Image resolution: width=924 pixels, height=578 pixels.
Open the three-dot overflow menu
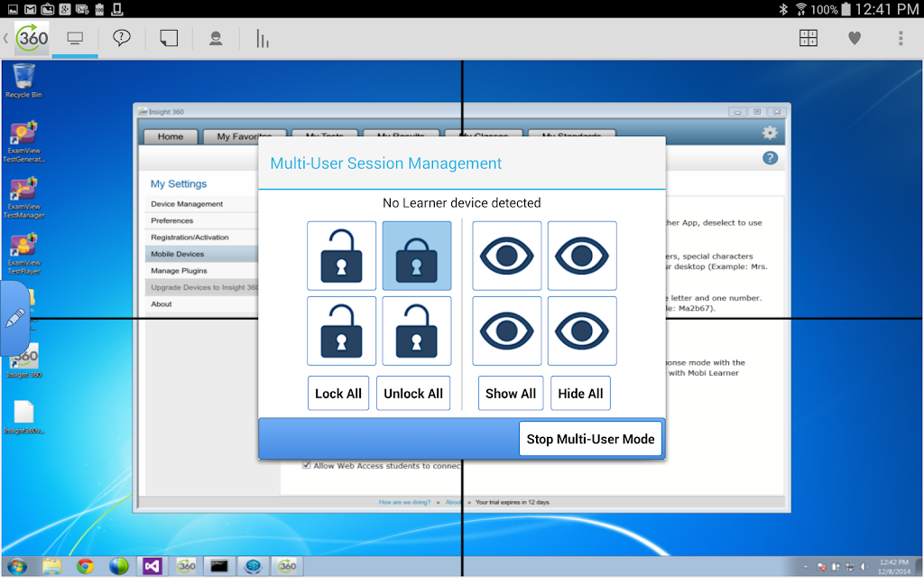point(900,38)
